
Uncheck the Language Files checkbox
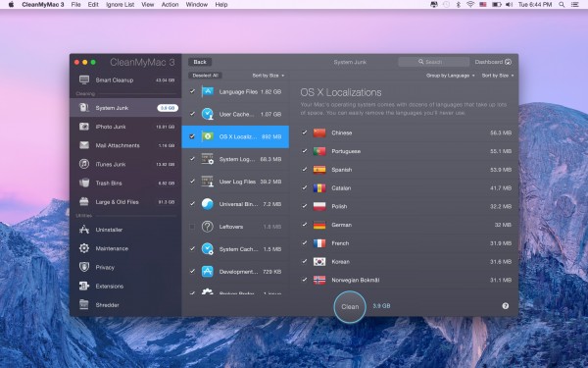[x=192, y=91]
